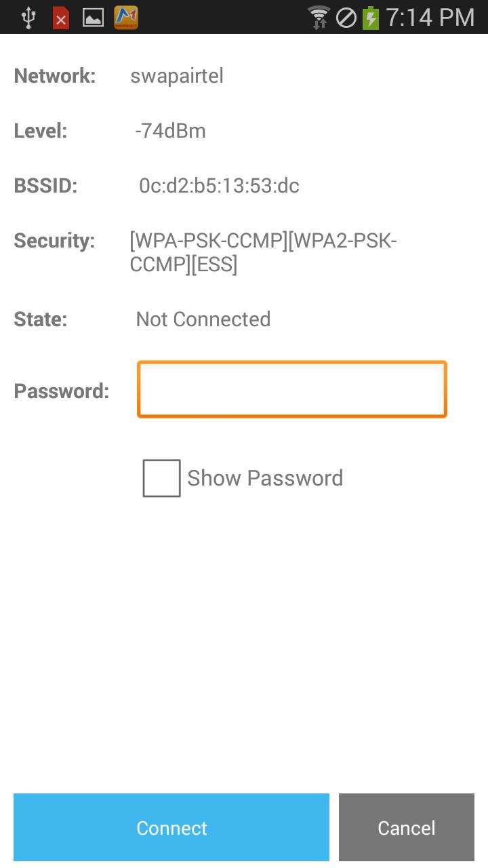Viewport: 488px width, 868px height.
Task: Click the Password field label
Action: [62, 391]
